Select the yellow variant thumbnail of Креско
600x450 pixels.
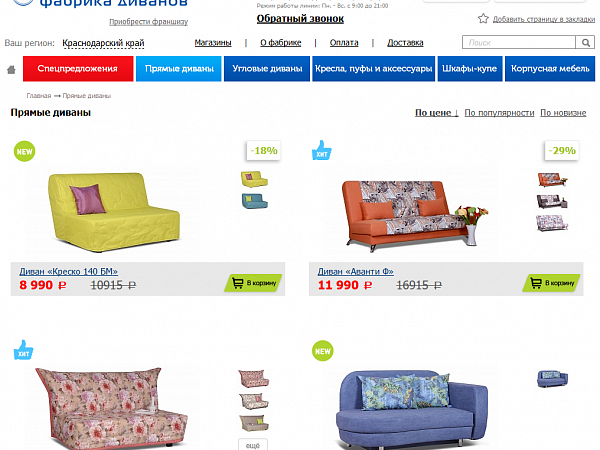tap(254, 179)
